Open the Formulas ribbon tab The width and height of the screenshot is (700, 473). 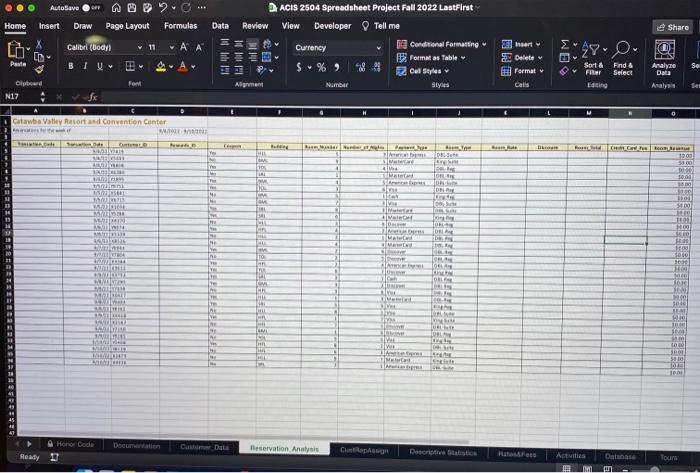(180, 26)
